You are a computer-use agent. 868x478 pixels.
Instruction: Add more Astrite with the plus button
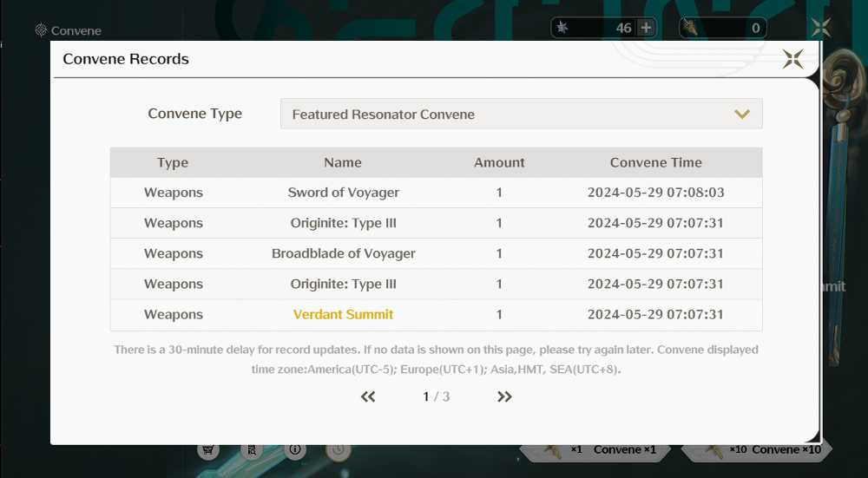tap(646, 28)
